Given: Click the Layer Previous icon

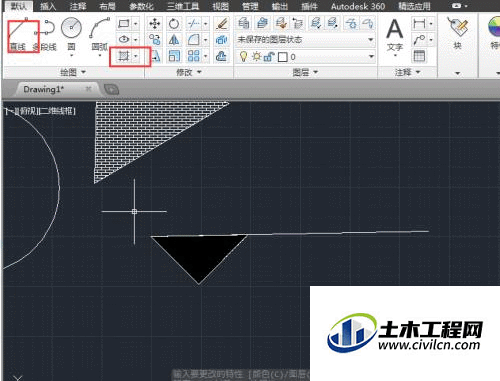Looking at the screenshot, I should pyautogui.click(x=298, y=23).
